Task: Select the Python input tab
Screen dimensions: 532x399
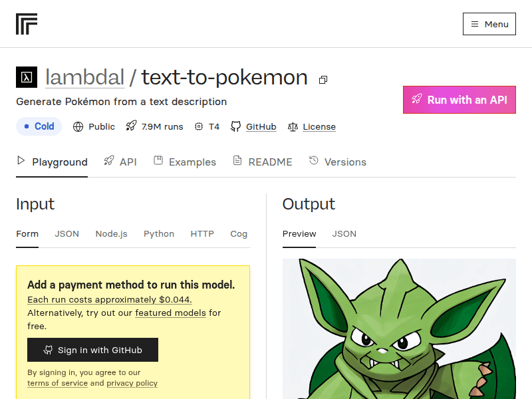Action: point(159,234)
